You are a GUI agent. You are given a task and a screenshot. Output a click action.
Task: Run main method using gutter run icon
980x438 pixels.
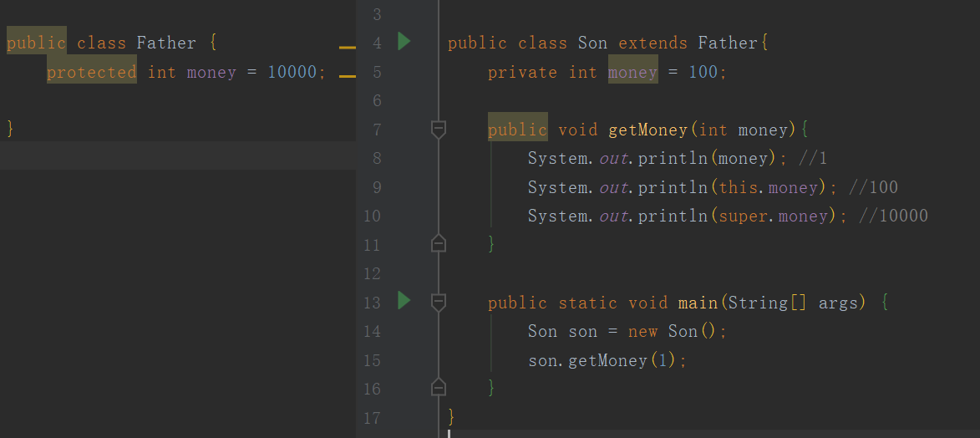pyautogui.click(x=404, y=301)
